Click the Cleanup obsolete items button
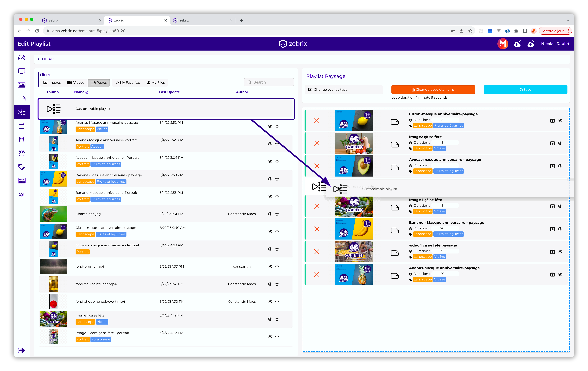Viewport: 588px width, 371px height. click(433, 89)
